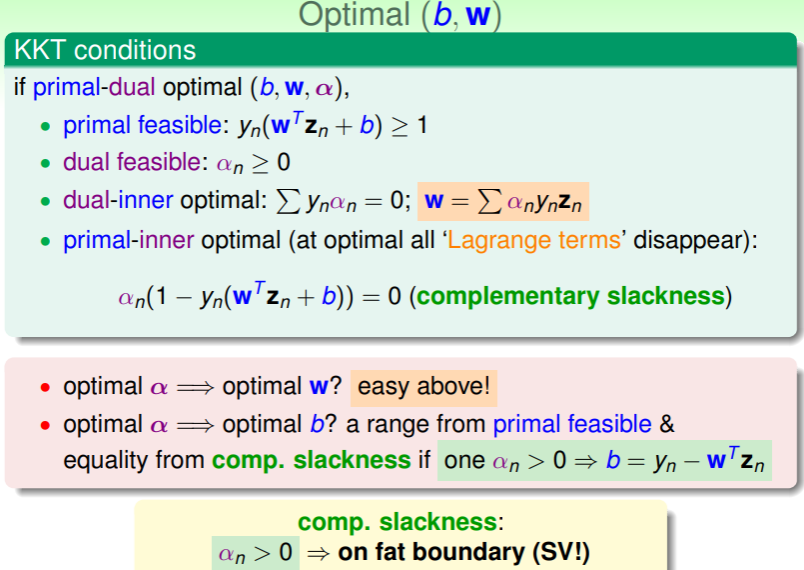Click the orange "easy above!" highlight box
Image resolution: width=804 pixels, height=570 pixels.
(424, 386)
